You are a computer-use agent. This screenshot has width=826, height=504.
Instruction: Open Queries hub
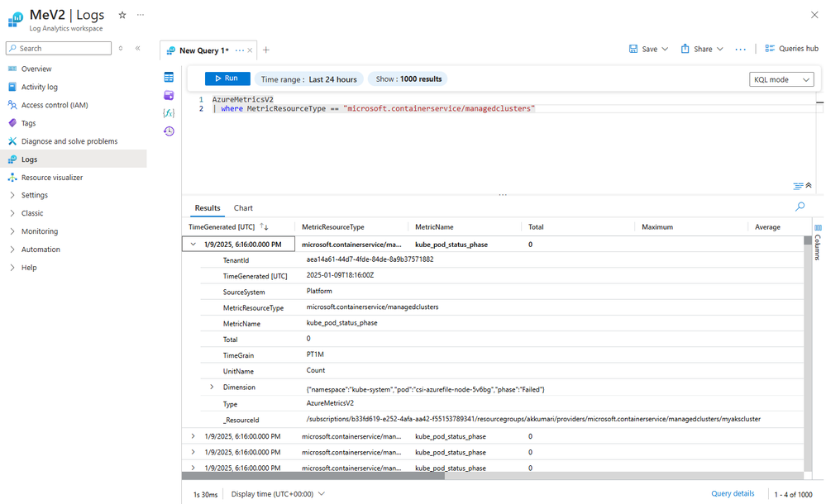[792, 49]
